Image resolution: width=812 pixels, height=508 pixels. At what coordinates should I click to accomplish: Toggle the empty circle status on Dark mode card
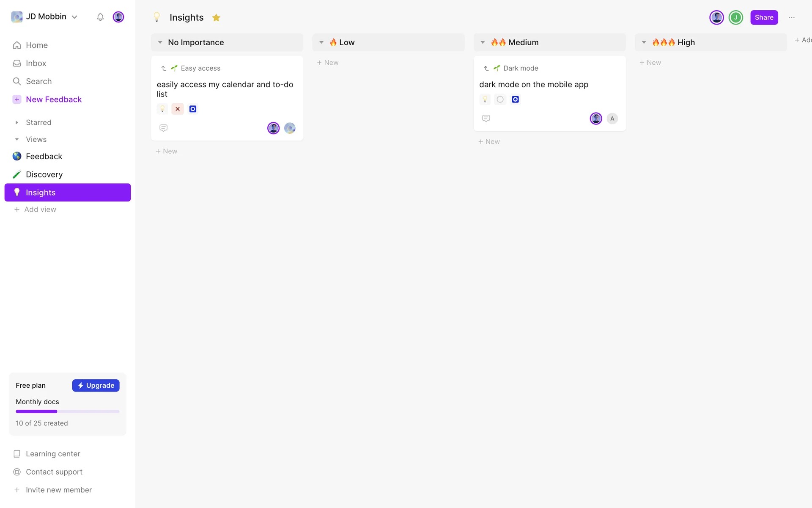pyautogui.click(x=500, y=99)
